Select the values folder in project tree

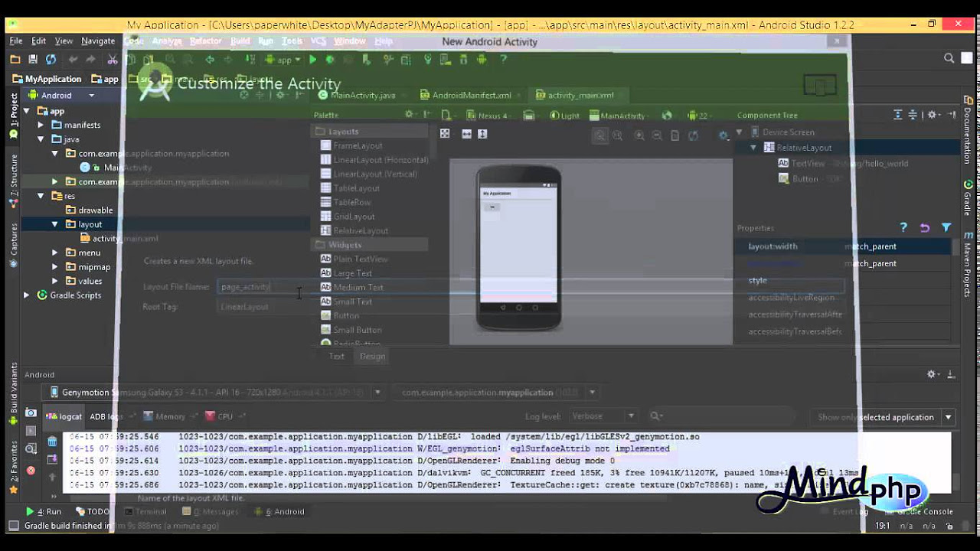point(84,281)
